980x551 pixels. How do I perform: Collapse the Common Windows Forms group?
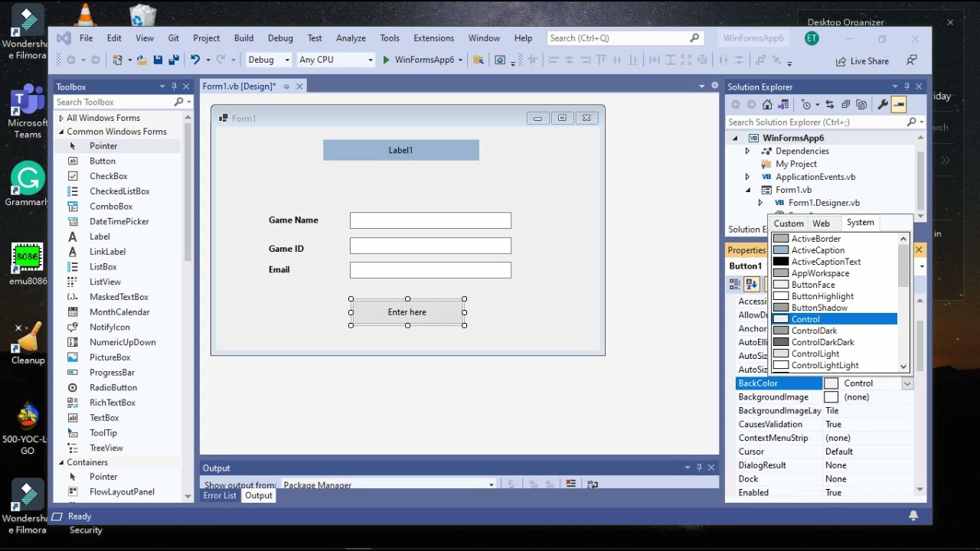pos(61,132)
